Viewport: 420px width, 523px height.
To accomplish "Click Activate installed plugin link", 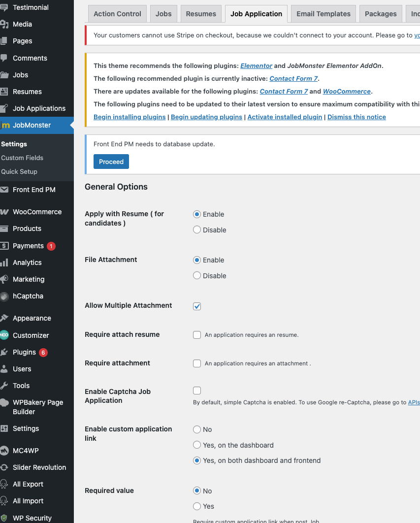I will point(285,117).
